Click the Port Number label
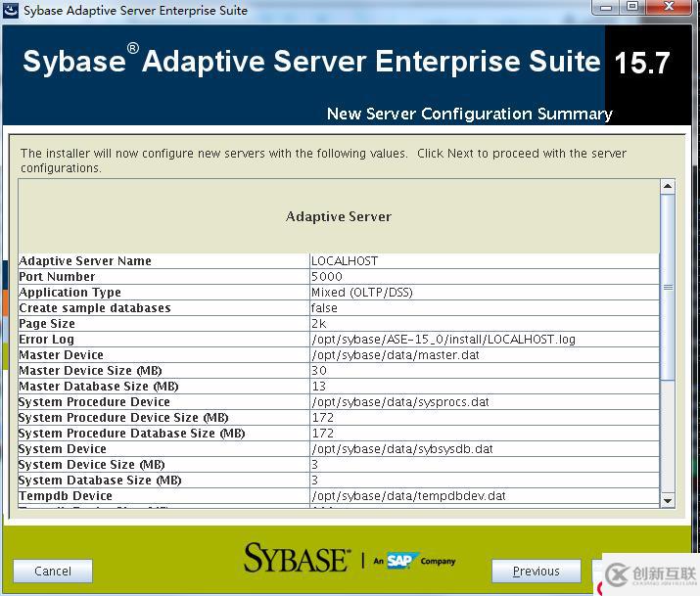This screenshot has height=596, width=700. (x=57, y=277)
